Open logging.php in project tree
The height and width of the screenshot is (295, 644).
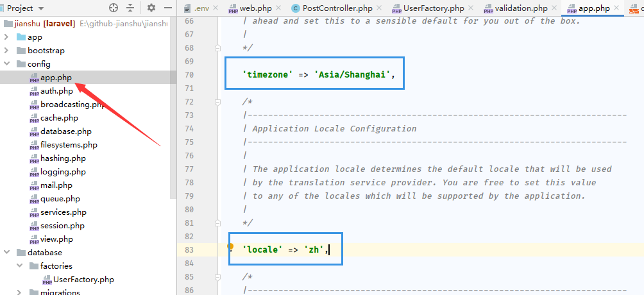point(63,172)
